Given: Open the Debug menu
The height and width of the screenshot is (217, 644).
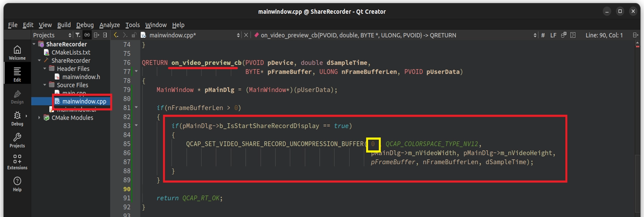Looking at the screenshot, I should [x=85, y=25].
